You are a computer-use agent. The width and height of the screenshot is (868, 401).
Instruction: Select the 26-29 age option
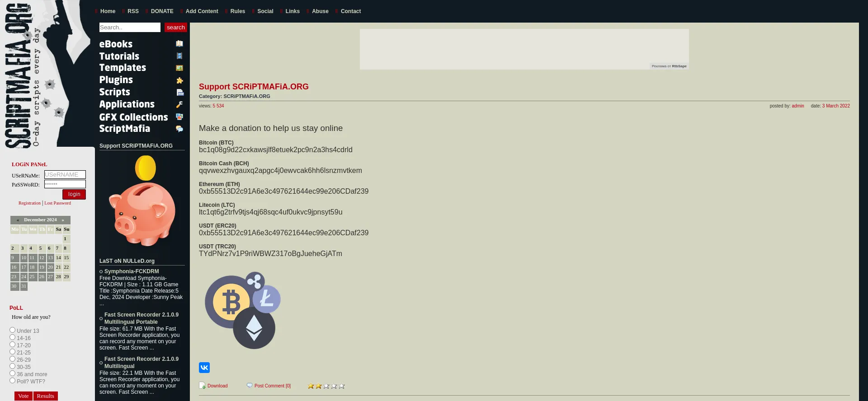click(x=13, y=359)
